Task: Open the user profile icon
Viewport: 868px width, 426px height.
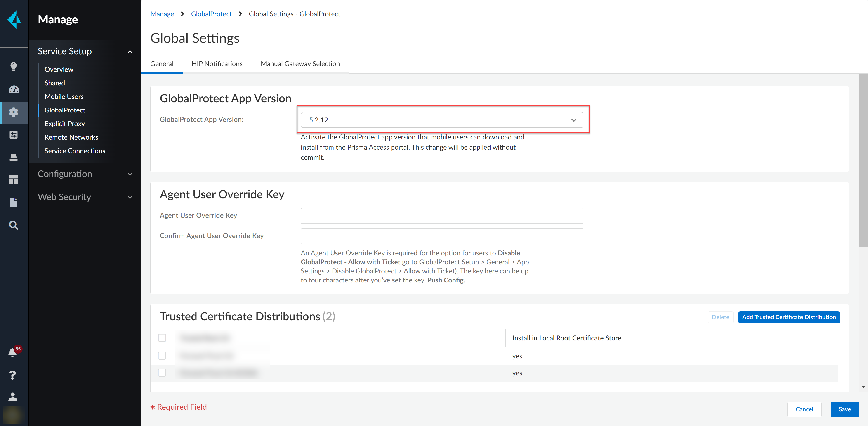Action: (13, 397)
